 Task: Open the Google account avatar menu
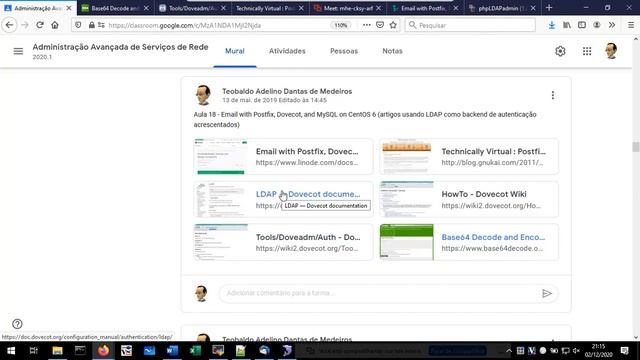tap(611, 51)
